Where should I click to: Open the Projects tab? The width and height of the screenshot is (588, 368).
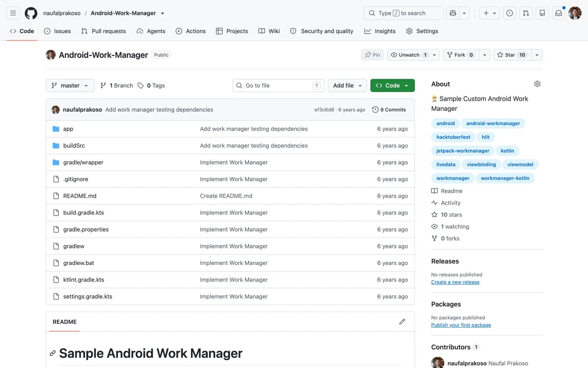click(232, 31)
